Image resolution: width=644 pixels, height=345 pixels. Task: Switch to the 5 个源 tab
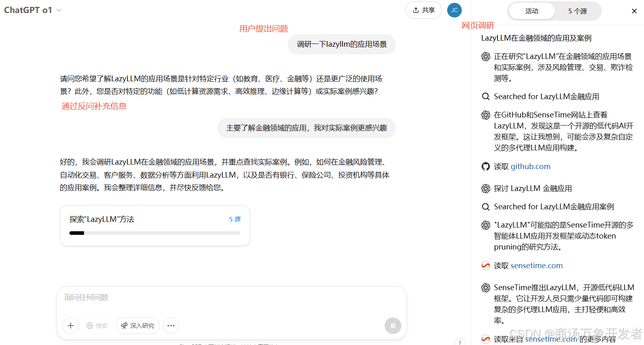coord(577,11)
